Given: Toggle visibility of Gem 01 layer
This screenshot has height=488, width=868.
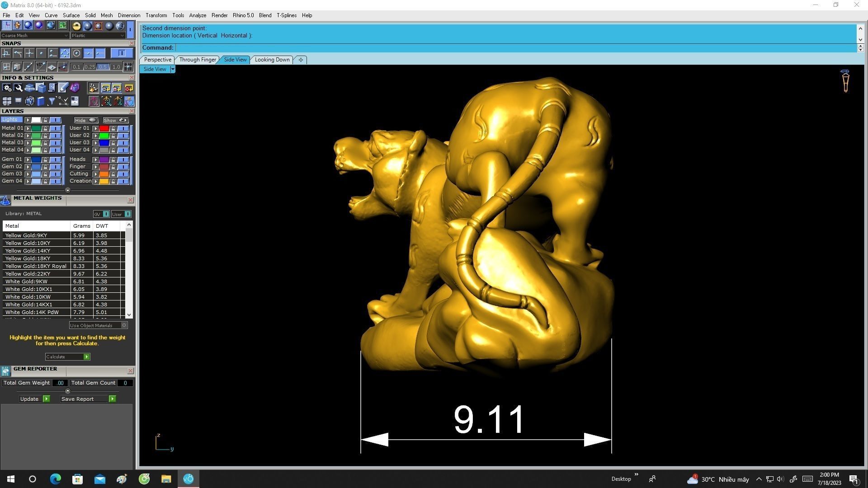Looking at the screenshot, I should [55, 160].
